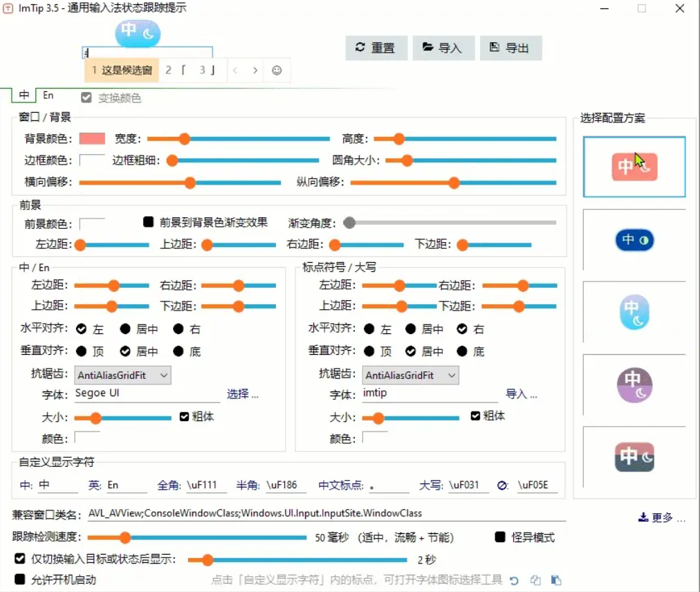Click the 重置 reset button
Screen dimensions: 700x592
(376, 48)
